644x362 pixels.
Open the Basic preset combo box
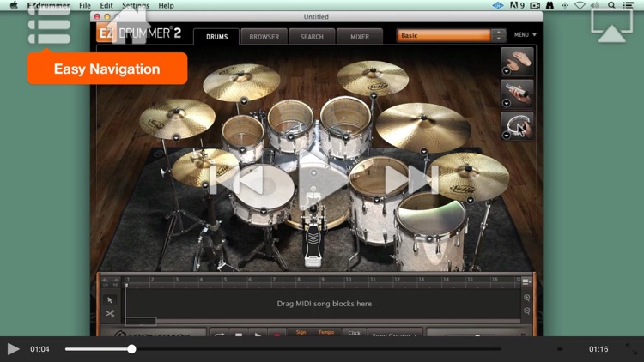point(444,36)
